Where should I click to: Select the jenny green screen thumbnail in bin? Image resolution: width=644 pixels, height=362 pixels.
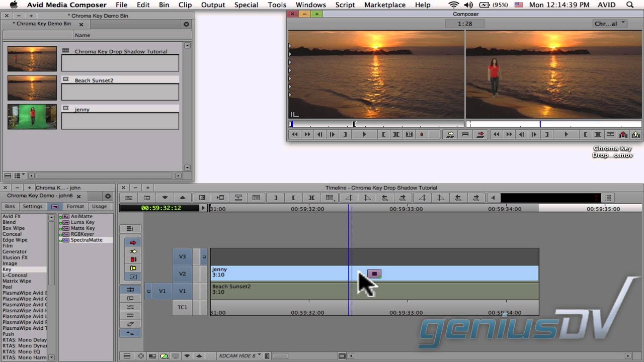[32, 117]
